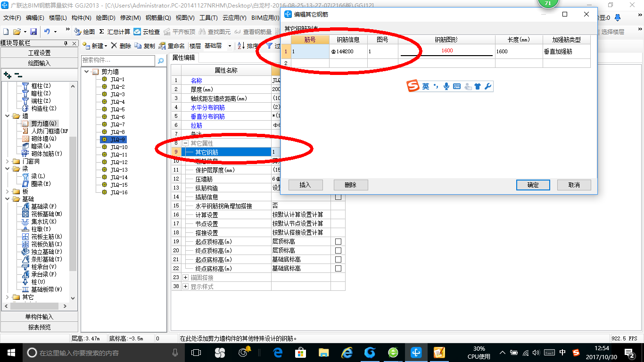Click 取消 to cancel the dialog
The image size is (644, 362).
click(x=574, y=185)
